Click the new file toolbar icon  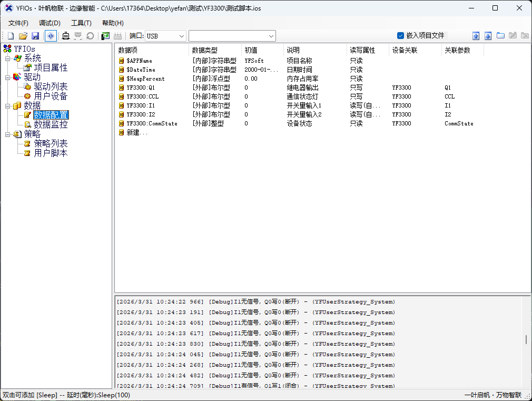[x=11, y=36]
